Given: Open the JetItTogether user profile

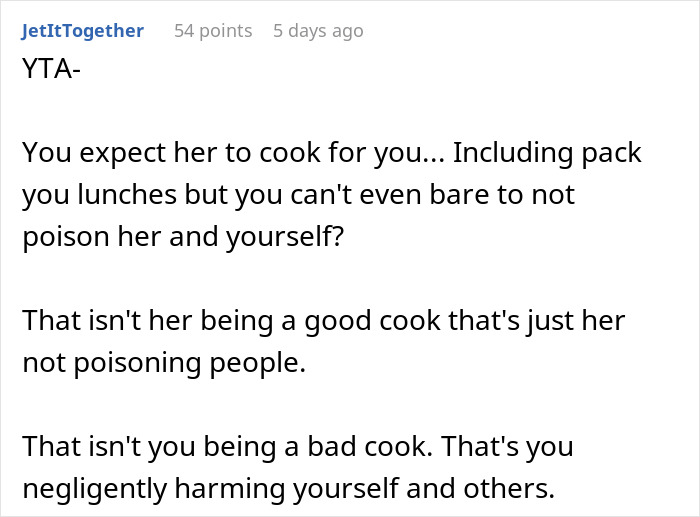Looking at the screenshot, I should tap(83, 31).
